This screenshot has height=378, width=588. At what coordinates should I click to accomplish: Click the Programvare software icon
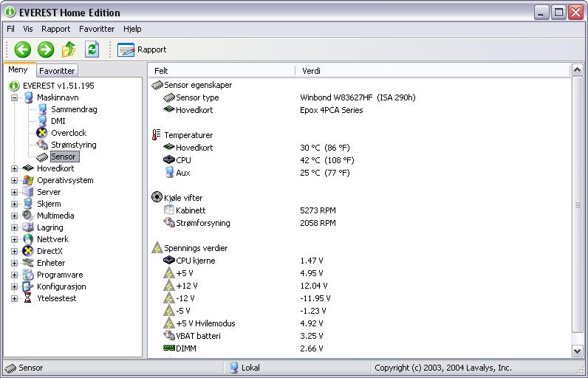(x=28, y=275)
